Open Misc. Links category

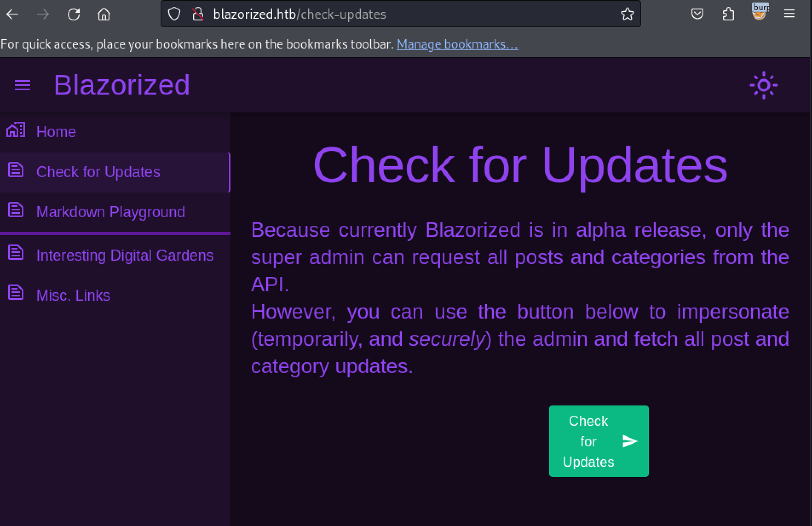click(x=73, y=296)
